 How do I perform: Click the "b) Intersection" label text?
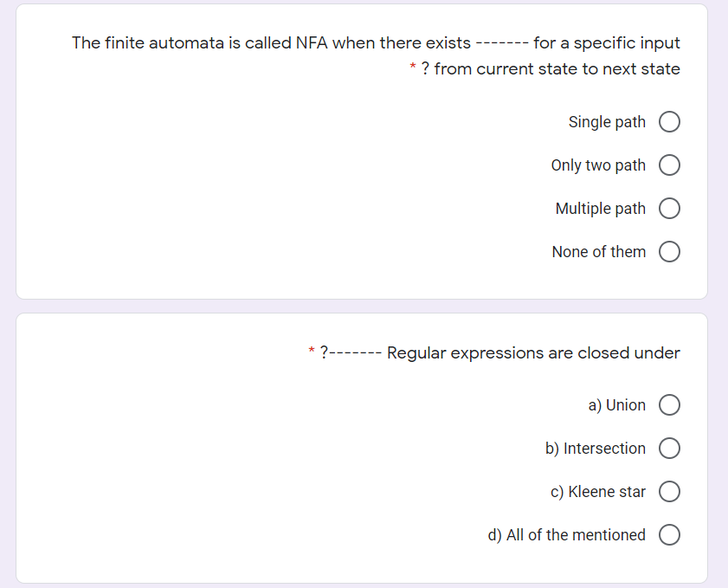(x=595, y=448)
